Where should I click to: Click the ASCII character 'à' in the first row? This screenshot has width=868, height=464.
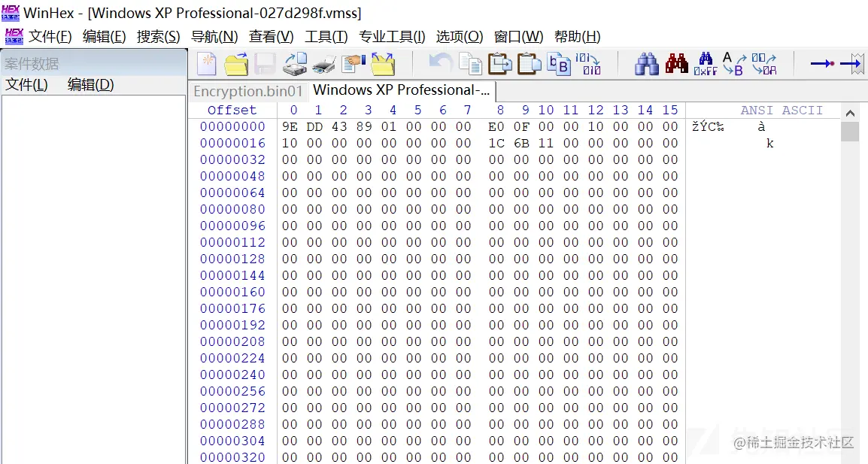762,127
